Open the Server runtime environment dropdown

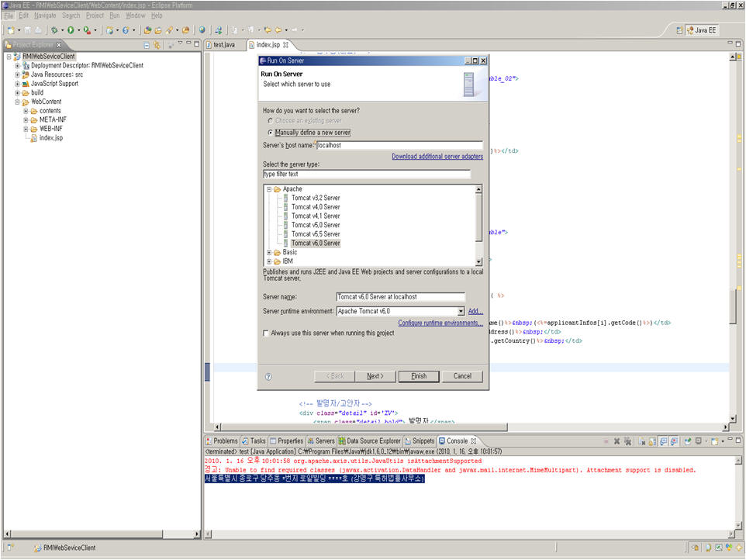461,310
